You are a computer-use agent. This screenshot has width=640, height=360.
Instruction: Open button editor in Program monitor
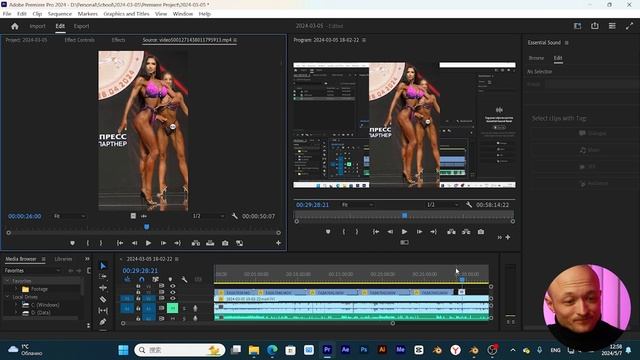[x=508, y=237]
